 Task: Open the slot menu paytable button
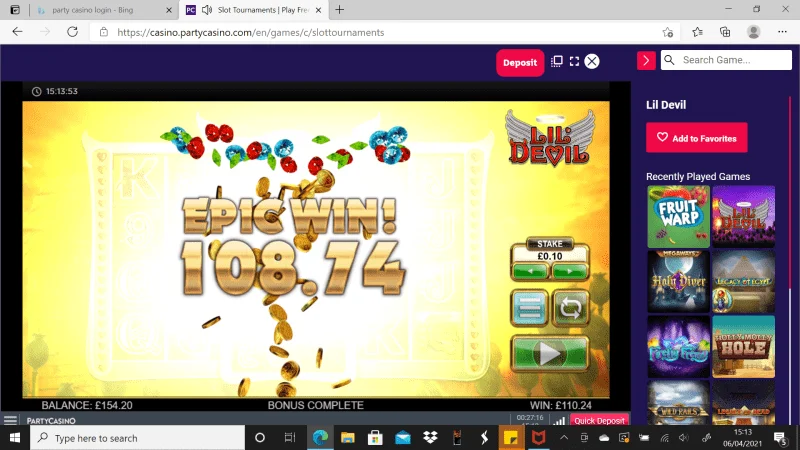point(530,308)
